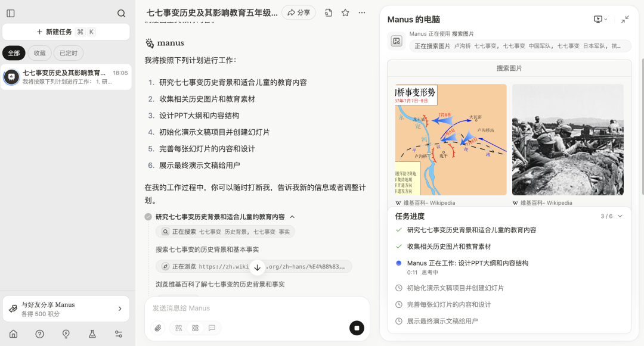
Task: Click plan step 设计PPT大纲和内容结构 in chat
Action: pyautogui.click(x=199, y=116)
